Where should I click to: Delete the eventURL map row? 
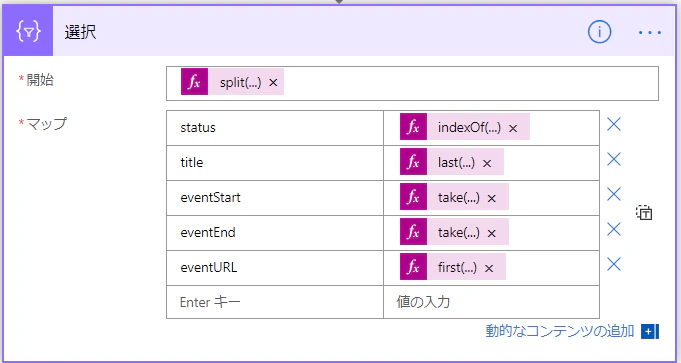tap(614, 264)
